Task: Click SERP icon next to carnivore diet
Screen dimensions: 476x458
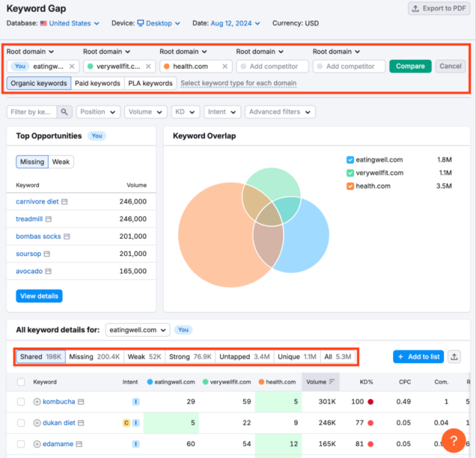Action: (65, 202)
